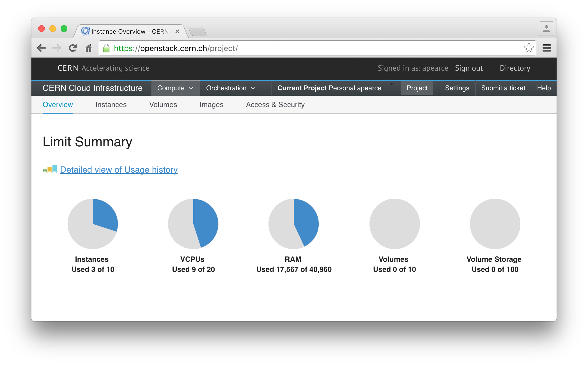Click the Instances pie chart icon
The width and height of the screenshot is (588, 366).
point(93,223)
